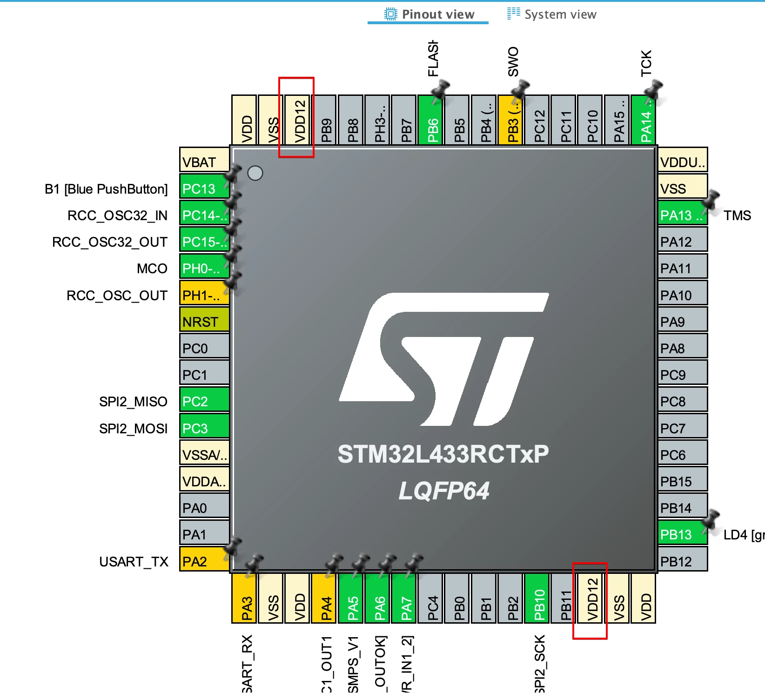
Task: Select the PB12 pin
Action: click(683, 559)
